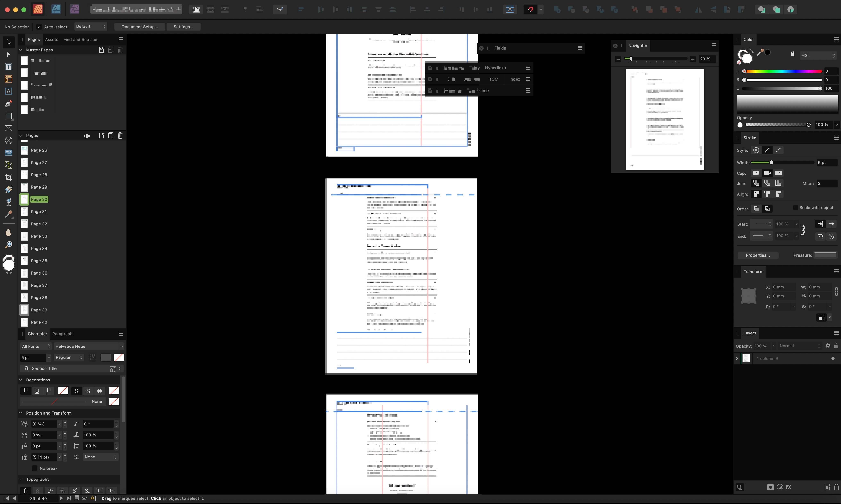841x504 pixels.
Task: Click the Flip Horizontal toolbar icon
Action: coord(698,9)
